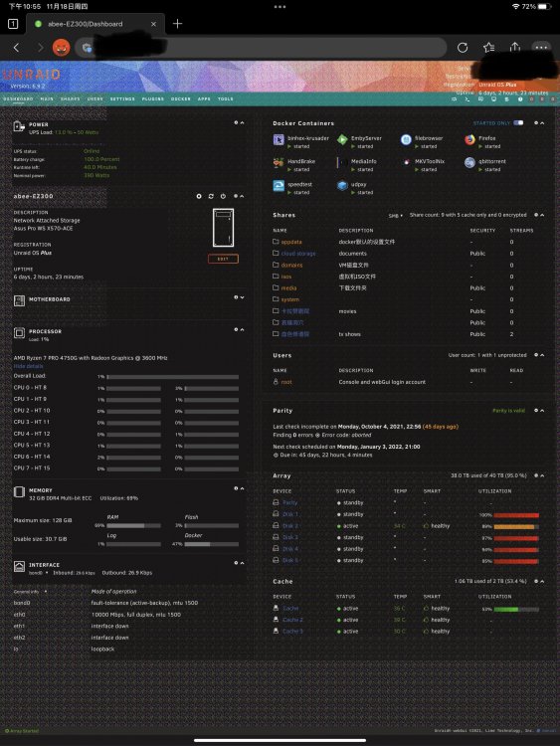The height and width of the screenshot is (746, 560).
Task: Open the PLUGINS menu tab
Action: pyautogui.click(x=153, y=98)
